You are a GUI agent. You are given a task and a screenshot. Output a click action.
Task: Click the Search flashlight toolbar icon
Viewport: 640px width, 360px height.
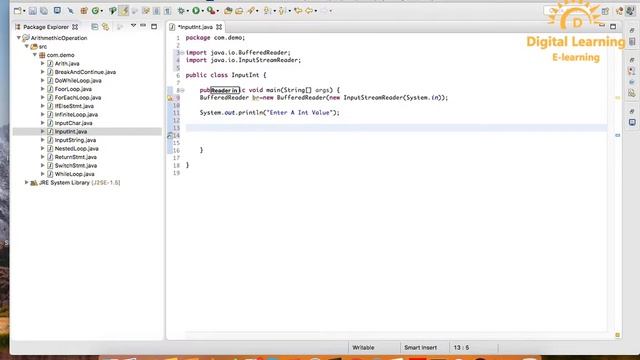[251, 11]
